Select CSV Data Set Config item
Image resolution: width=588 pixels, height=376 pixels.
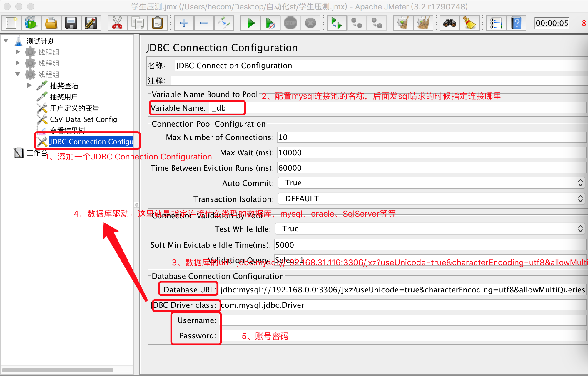click(83, 119)
